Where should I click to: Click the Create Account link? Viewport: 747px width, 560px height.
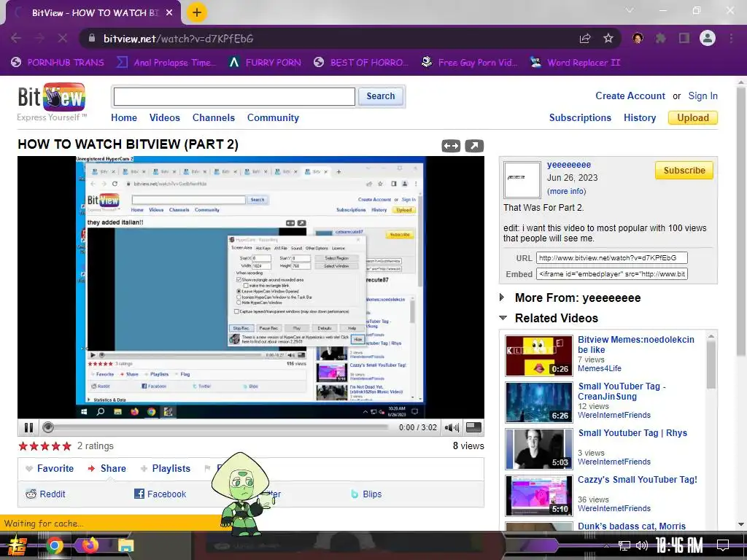pyautogui.click(x=630, y=96)
